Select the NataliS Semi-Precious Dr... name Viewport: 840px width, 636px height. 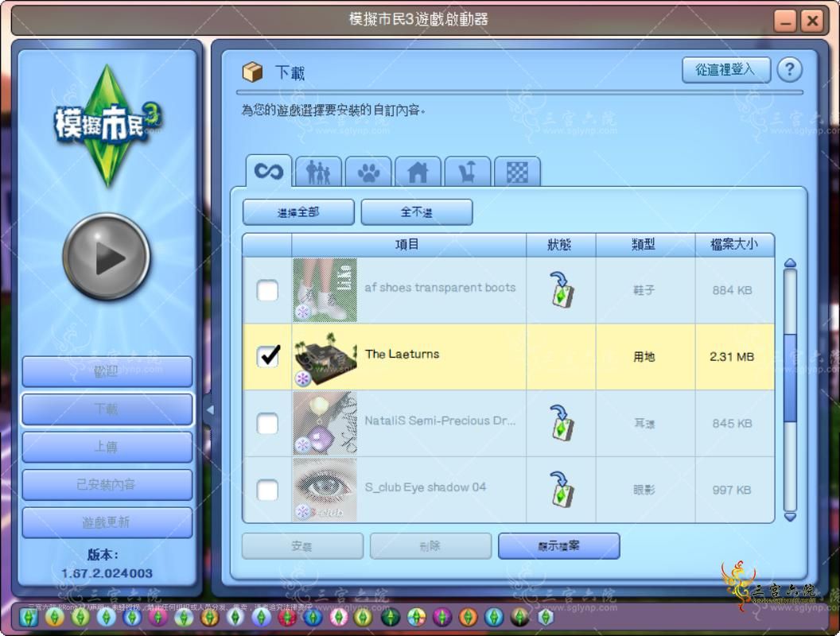(440, 421)
